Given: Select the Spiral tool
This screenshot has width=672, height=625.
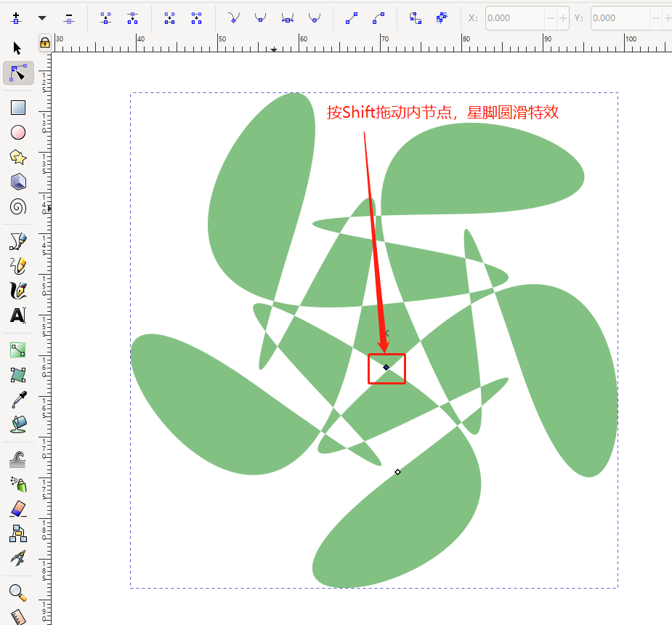Looking at the screenshot, I should 18,207.
